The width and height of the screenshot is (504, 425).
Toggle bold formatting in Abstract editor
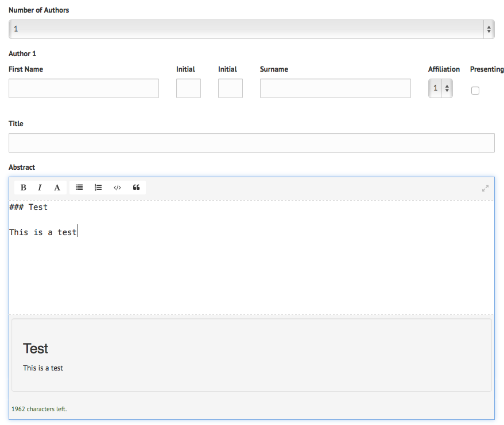(x=24, y=188)
